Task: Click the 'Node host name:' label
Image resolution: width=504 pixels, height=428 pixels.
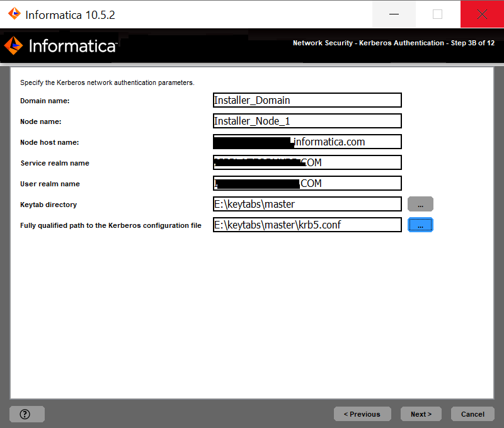Action: tap(50, 142)
